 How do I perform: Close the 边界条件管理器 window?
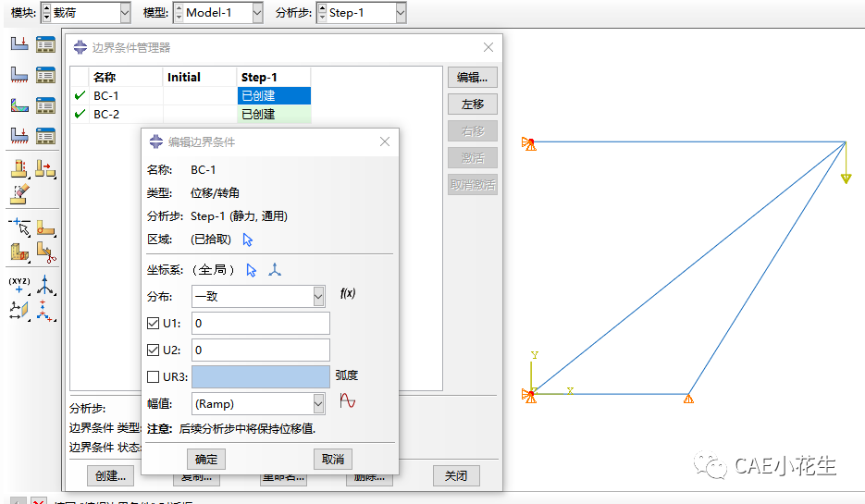[x=488, y=47]
